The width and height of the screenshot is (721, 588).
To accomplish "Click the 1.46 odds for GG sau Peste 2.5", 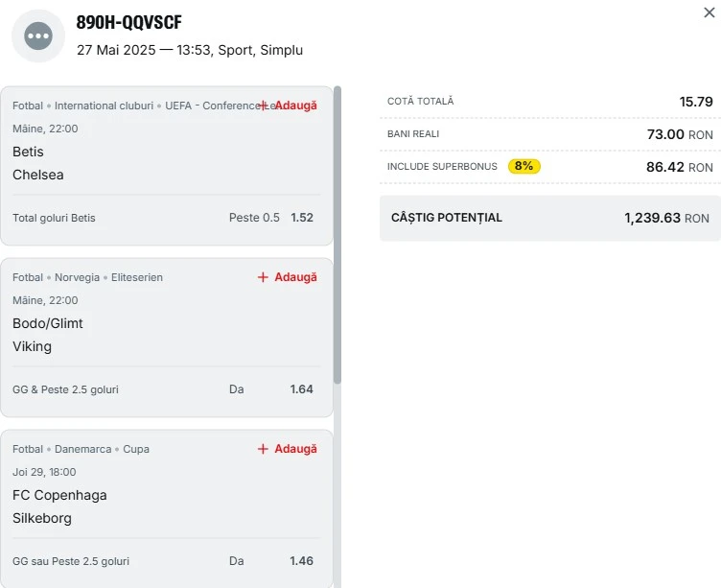I will [302, 560].
